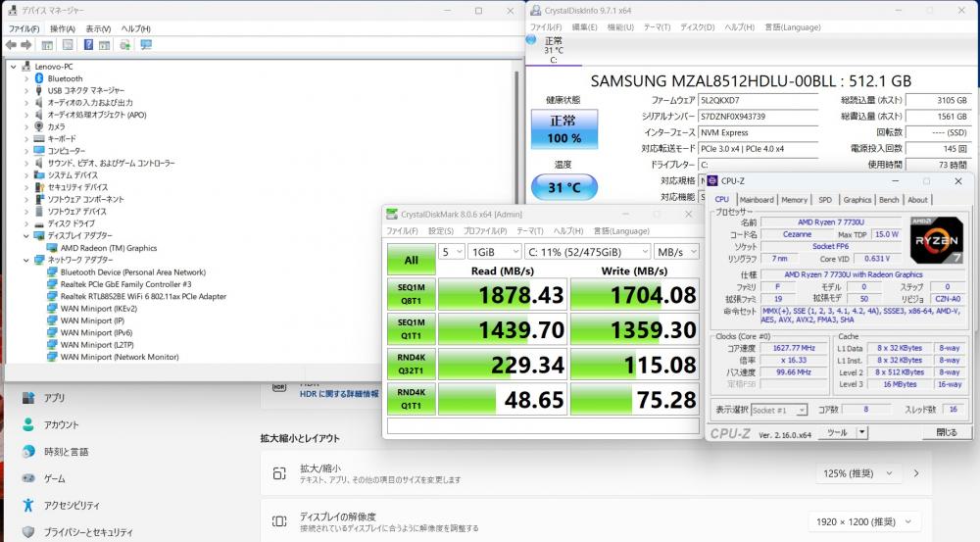Open the MB/s unit dropdown in CrystalDiskMark
The height and width of the screenshot is (542, 980).
click(x=678, y=251)
